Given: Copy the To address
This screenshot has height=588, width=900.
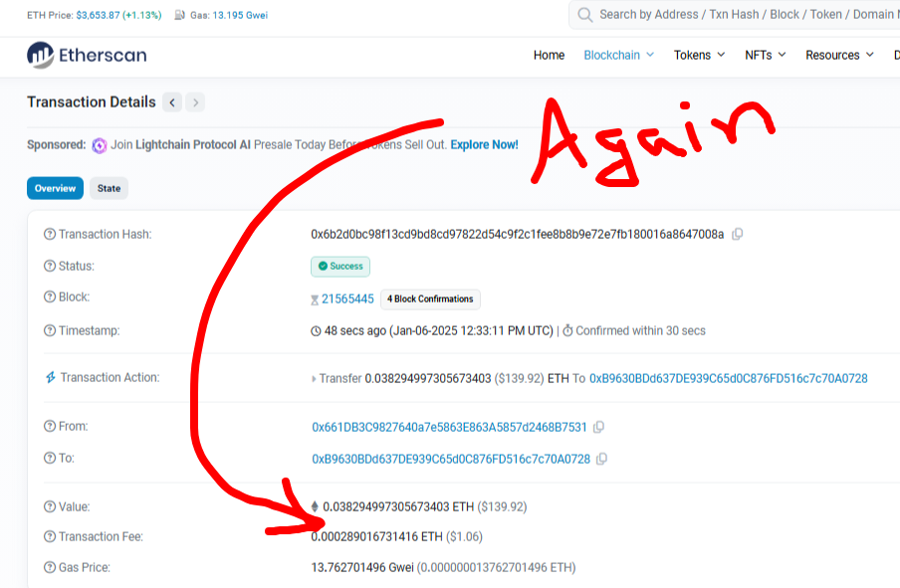Looking at the screenshot, I should 601,459.
